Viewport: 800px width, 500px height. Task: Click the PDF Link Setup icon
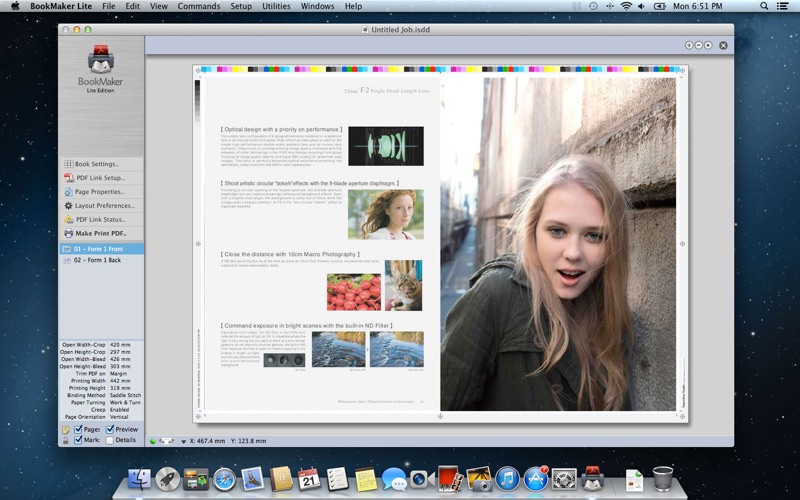[x=69, y=178]
